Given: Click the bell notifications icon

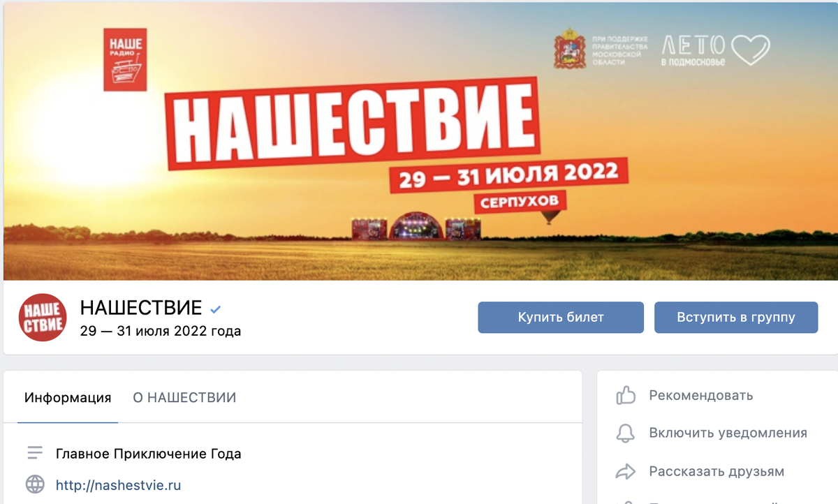Looking at the screenshot, I should (x=625, y=433).
